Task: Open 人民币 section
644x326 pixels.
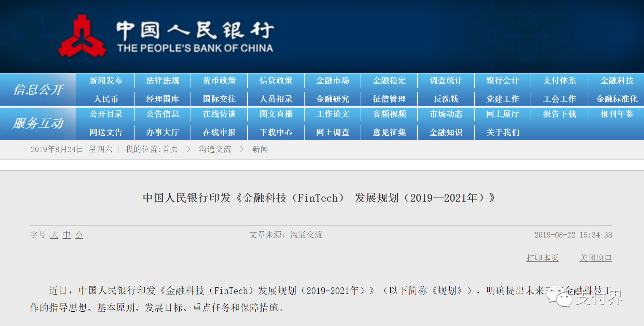Action: (106, 99)
